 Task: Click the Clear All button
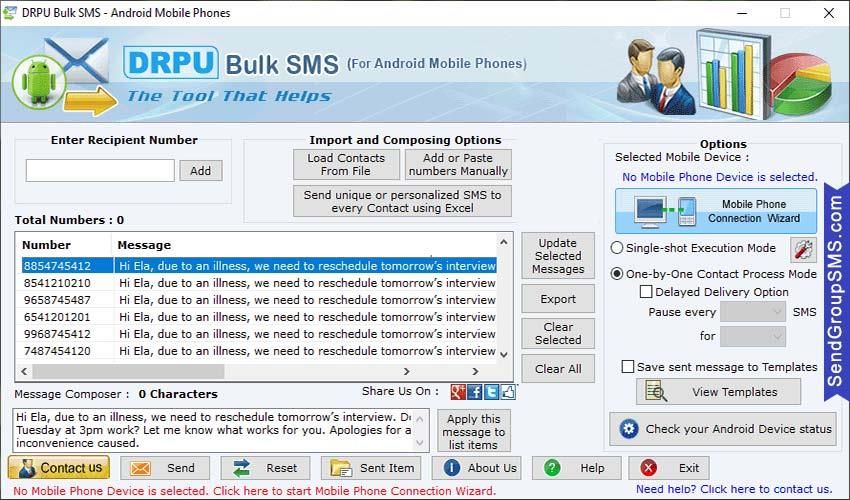[x=558, y=369]
